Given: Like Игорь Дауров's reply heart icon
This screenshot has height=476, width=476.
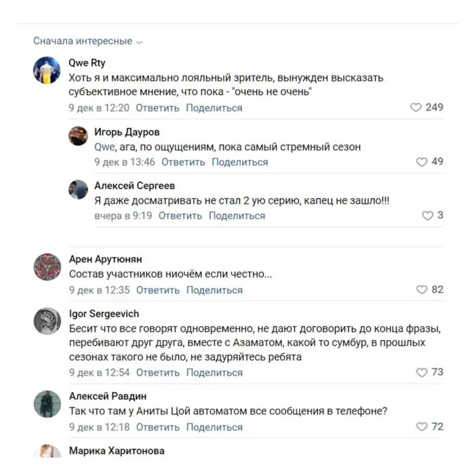Looking at the screenshot, I should pyautogui.click(x=421, y=162).
